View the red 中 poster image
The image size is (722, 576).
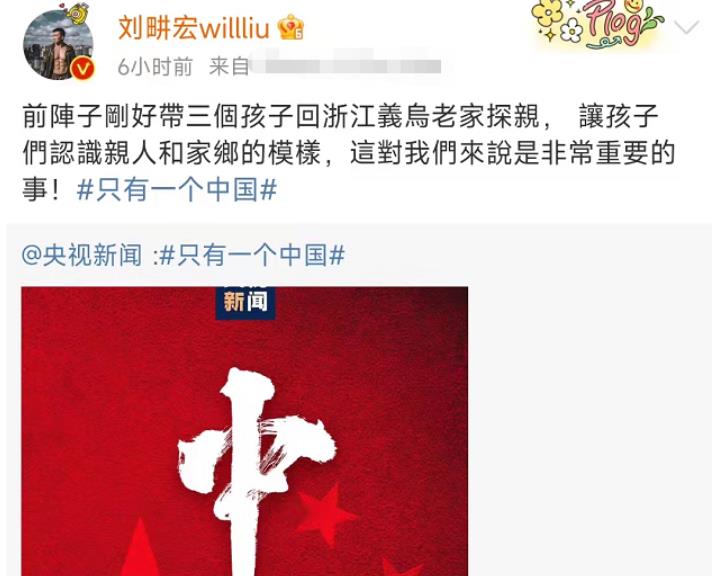coord(245,431)
